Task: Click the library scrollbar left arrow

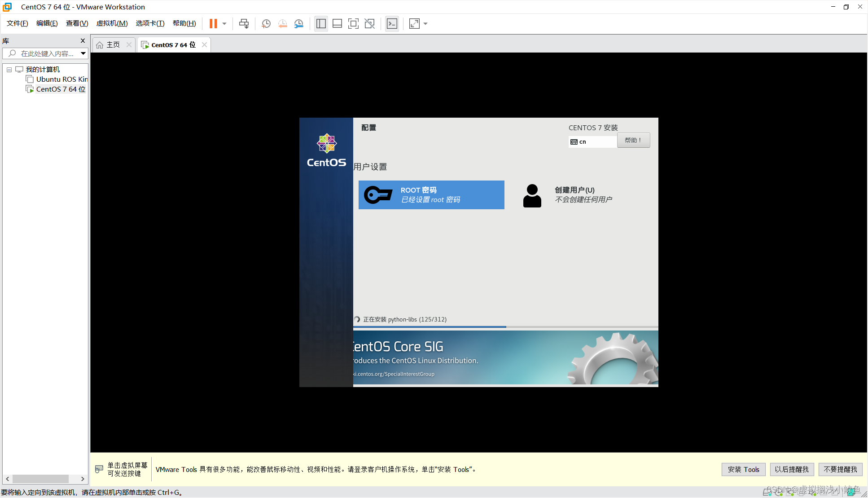Action: tap(7, 479)
